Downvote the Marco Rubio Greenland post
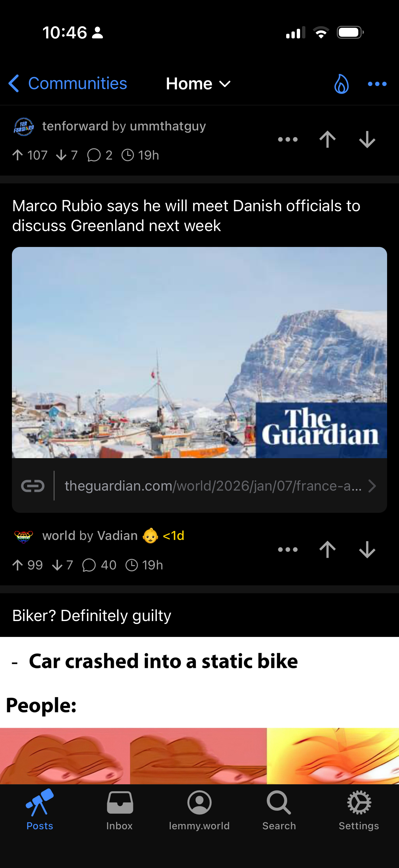The width and height of the screenshot is (399, 868). [x=367, y=549]
